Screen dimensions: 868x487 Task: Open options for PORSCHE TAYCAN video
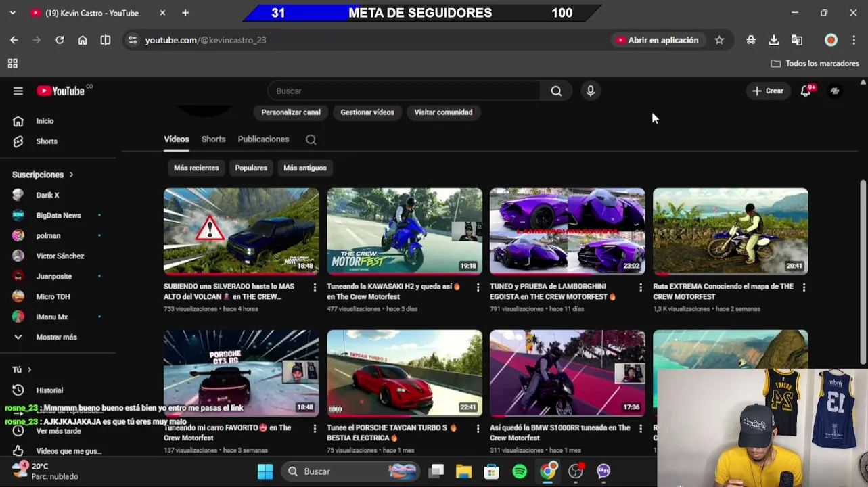coord(478,429)
